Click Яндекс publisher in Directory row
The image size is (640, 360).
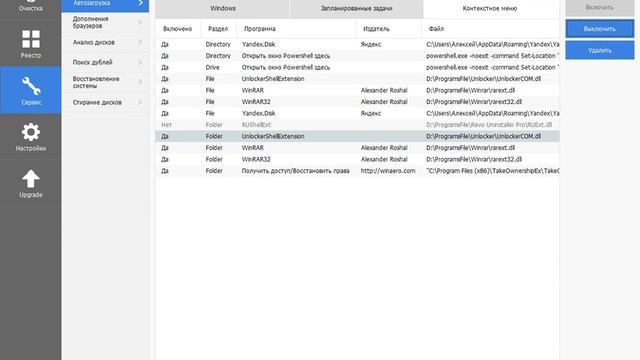371,44
